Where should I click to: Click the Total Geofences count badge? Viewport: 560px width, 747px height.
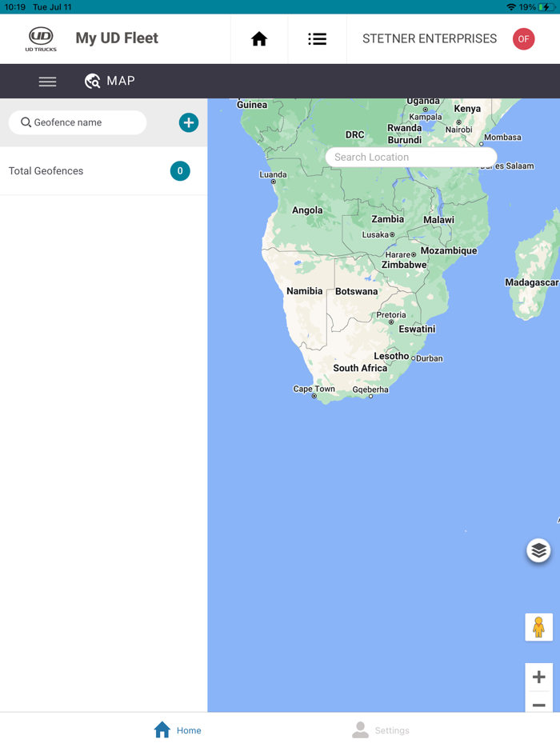180,171
